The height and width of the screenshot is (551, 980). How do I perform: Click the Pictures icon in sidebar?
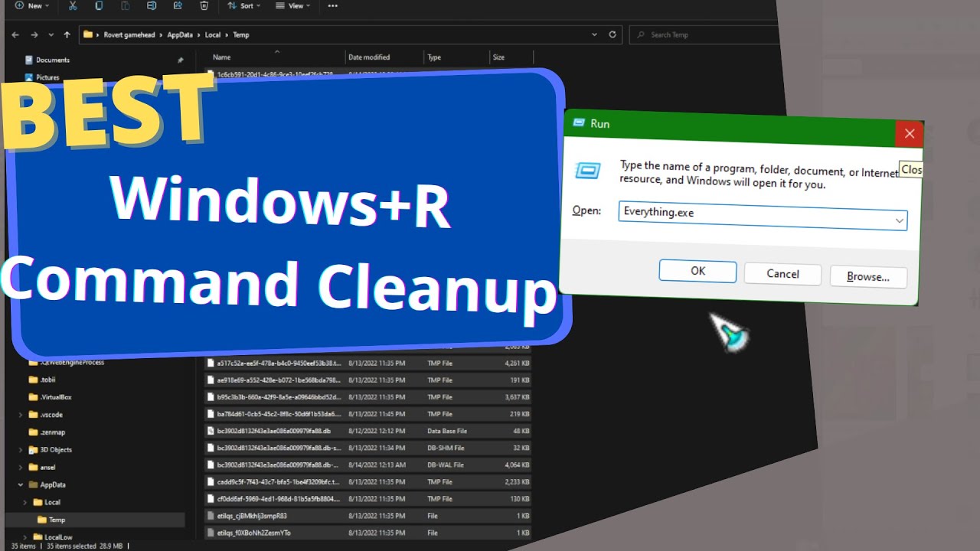point(29,77)
